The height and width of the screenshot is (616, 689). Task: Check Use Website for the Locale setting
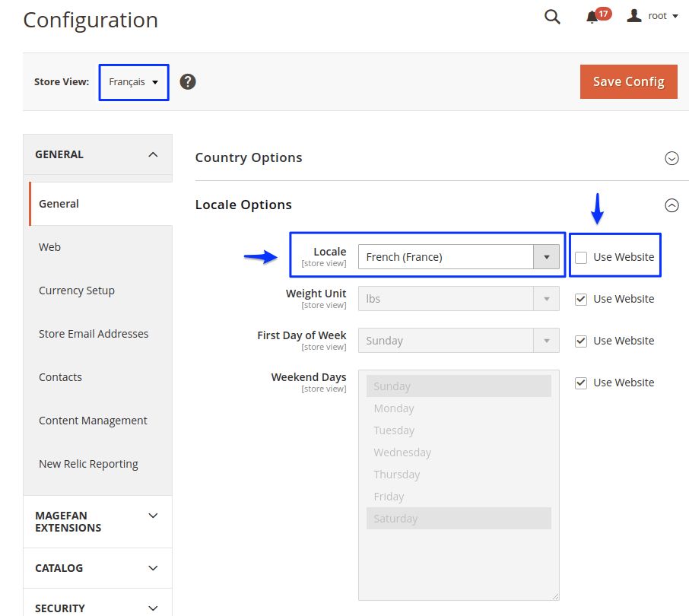[x=580, y=257]
